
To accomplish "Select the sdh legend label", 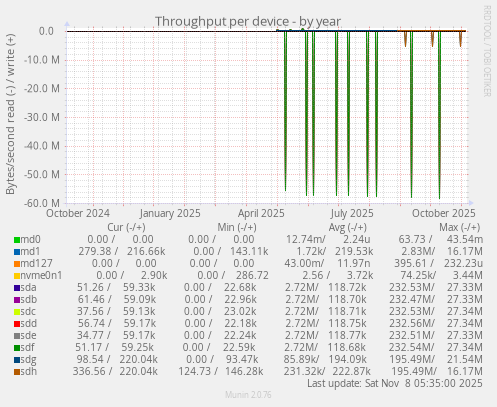I will 29,371.
